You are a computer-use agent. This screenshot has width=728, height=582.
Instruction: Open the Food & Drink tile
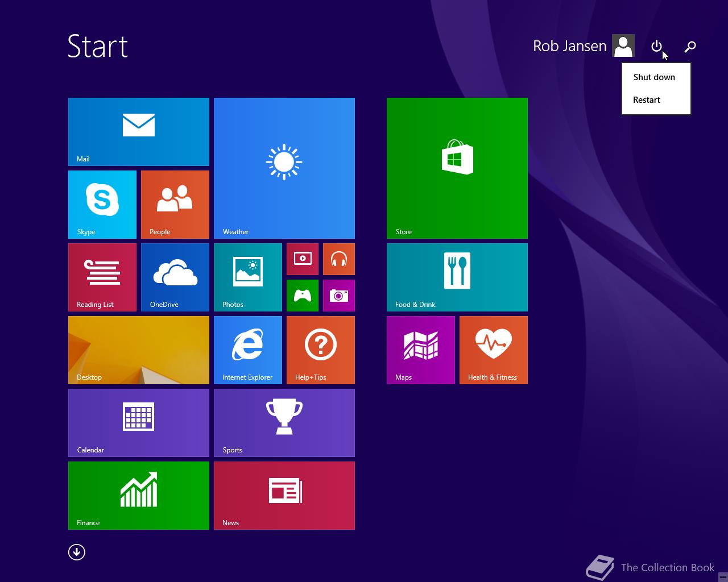457,277
